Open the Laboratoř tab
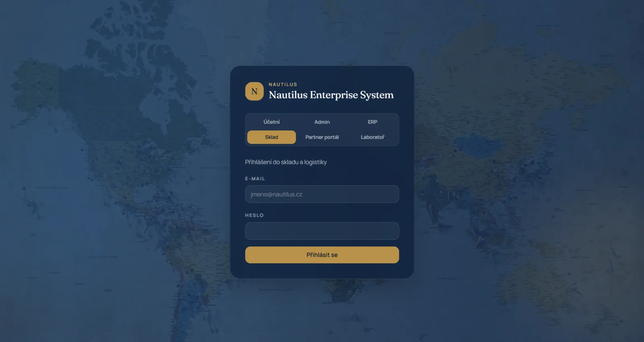 373,137
